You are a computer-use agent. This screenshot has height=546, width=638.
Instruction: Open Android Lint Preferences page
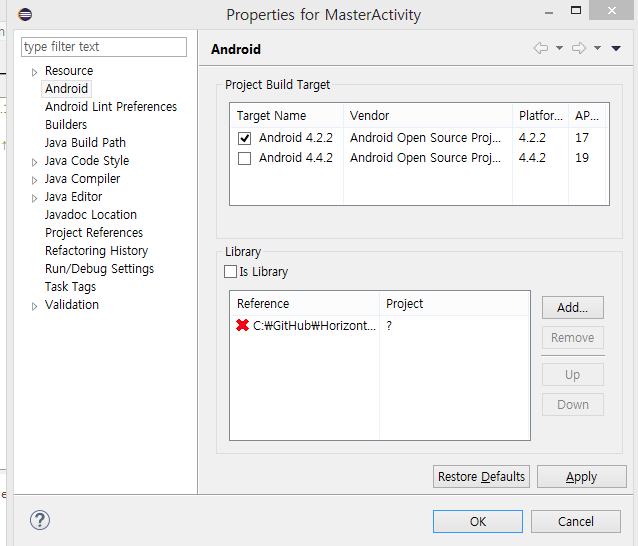click(x=111, y=107)
